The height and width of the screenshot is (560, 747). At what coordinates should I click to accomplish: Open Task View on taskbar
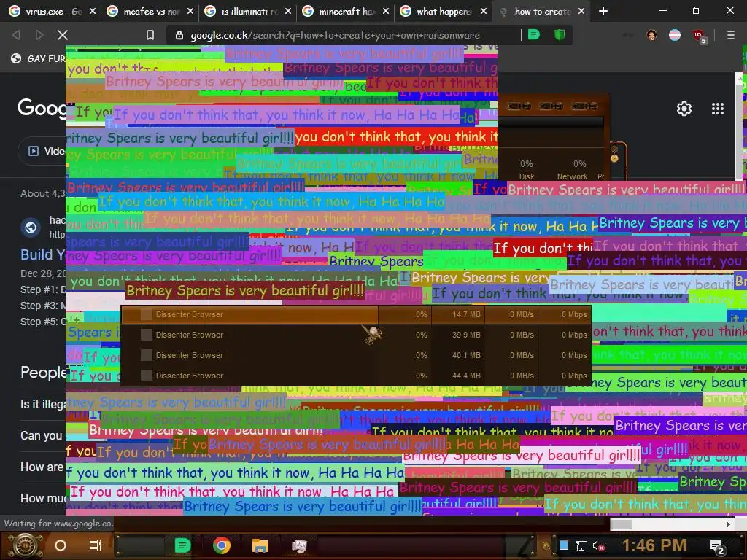(x=96, y=545)
